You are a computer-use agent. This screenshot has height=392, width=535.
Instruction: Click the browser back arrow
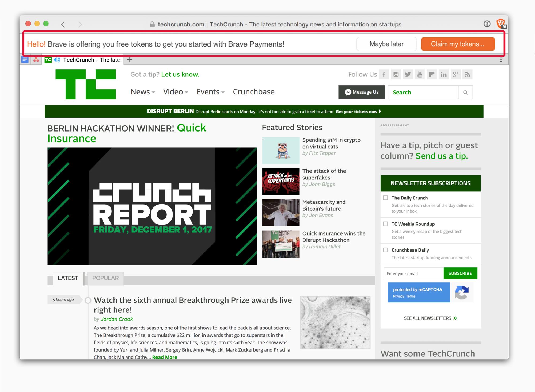tap(63, 24)
